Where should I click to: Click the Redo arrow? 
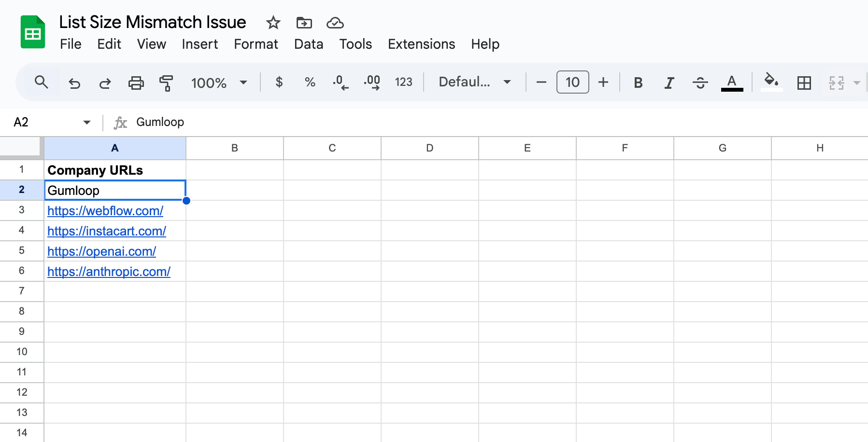click(x=105, y=83)
